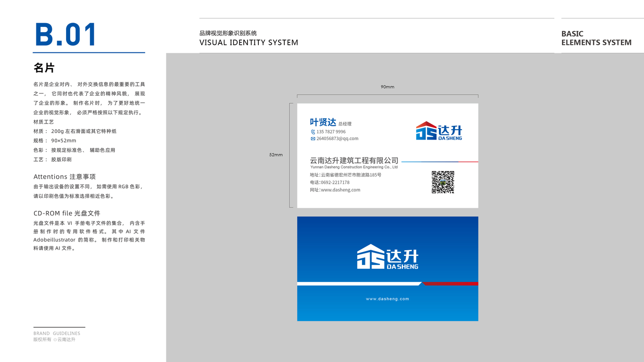
Task: Click the 工艺: 胶版印刷 line
Action: [x=52, y=159]
